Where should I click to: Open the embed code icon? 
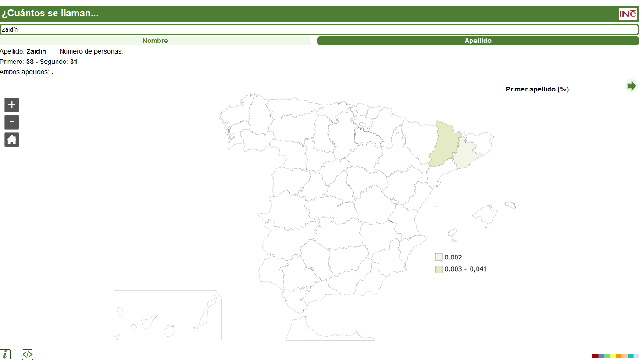[x=28, y=354]
